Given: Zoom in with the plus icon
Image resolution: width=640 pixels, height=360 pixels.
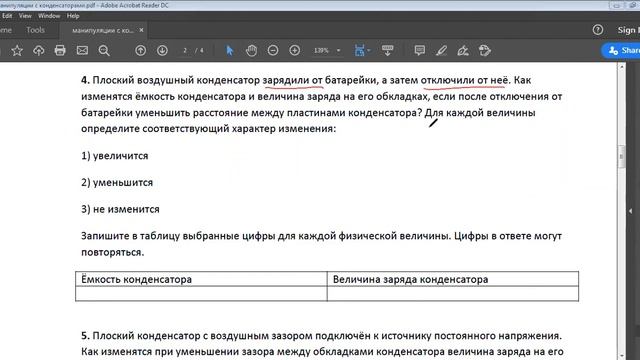Looking at the screenshot, I should pyautogui.click(x=295, y=51).
